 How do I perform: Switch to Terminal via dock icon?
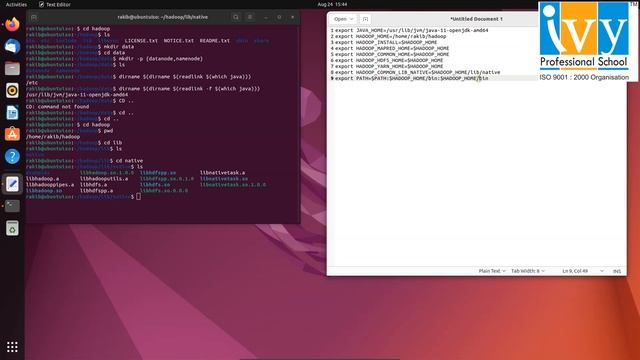pyautogui.click(x=12, y=206)
